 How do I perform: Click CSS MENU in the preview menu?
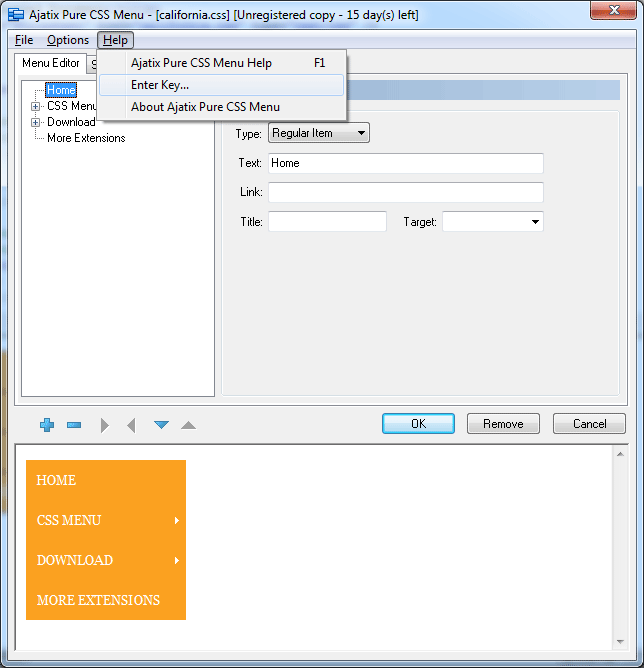pyautogui.click(x=106, y=520)
